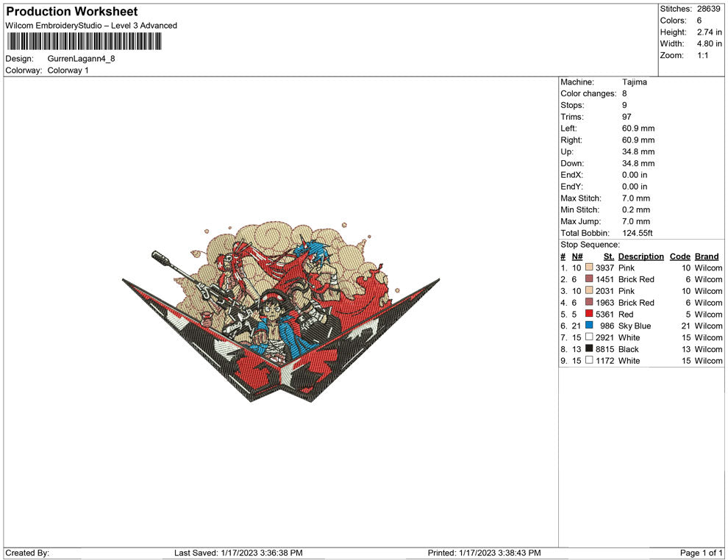Click the Max Stitch value '7.0 mm'

click(636, 198)
